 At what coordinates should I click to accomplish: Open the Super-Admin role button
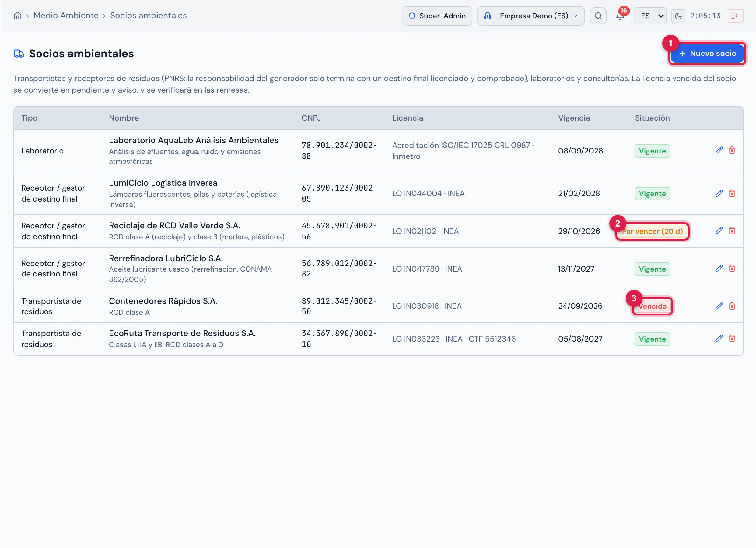tap(437, 16)
